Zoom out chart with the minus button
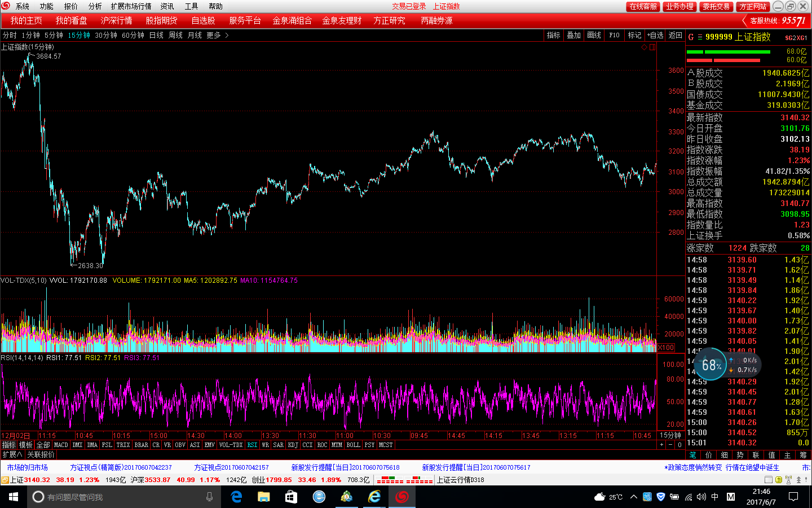 click(670, 445)
